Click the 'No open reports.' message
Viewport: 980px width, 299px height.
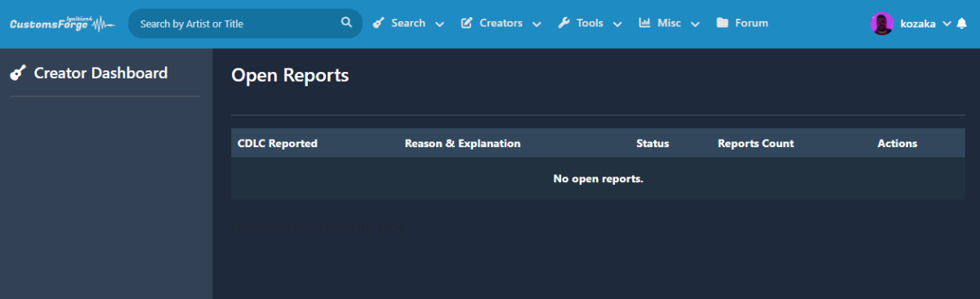[598, 178]
